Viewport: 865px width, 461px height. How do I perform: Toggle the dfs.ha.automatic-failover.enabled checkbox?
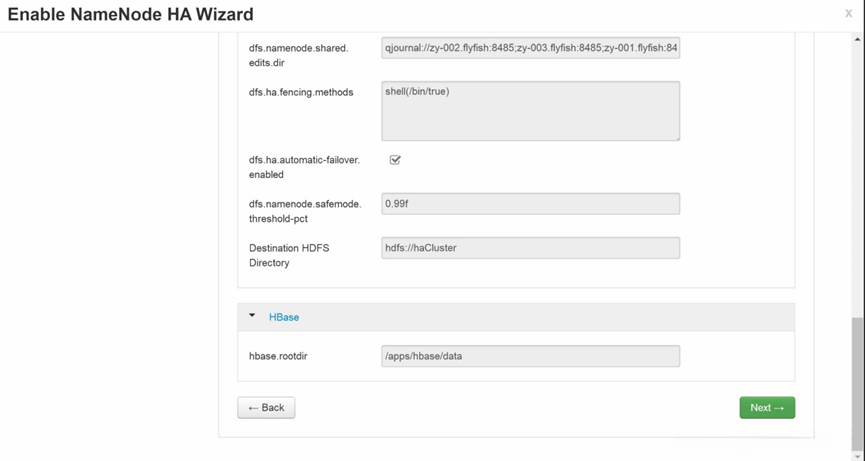coord(395,160)
